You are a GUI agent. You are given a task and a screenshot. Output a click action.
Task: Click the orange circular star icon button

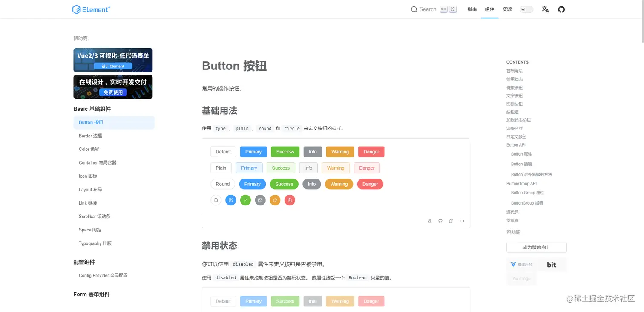click(x=275, y=200)
